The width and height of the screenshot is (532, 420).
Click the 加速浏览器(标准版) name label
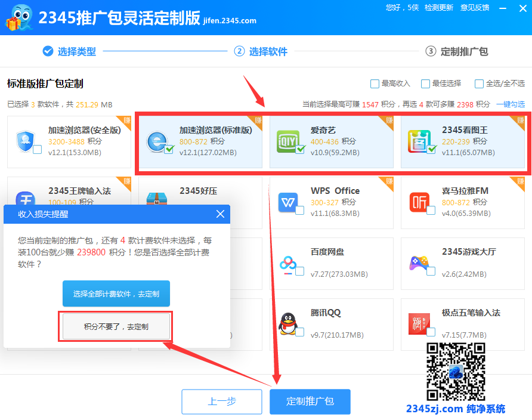(x=216, y=130)
